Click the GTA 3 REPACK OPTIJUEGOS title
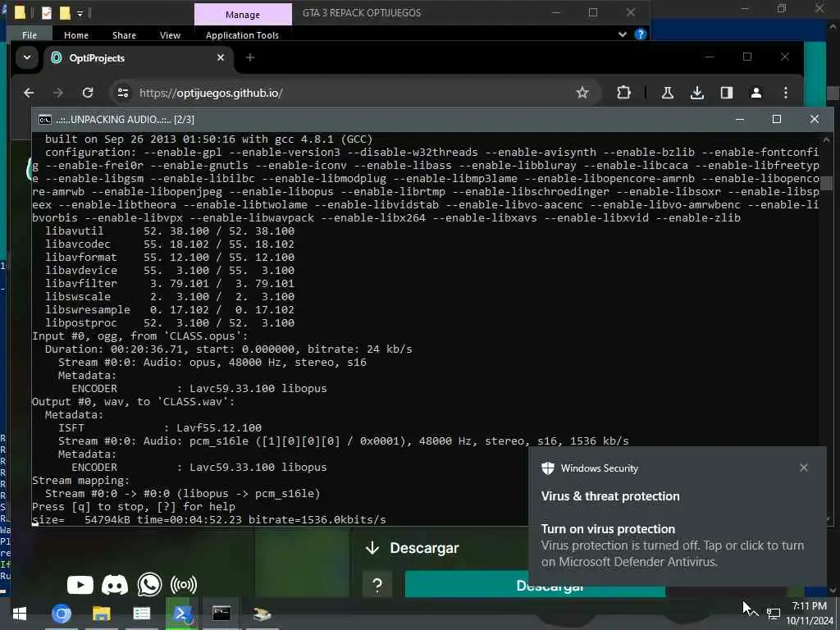This screenshot has height=630, width=840. (362, 13)
